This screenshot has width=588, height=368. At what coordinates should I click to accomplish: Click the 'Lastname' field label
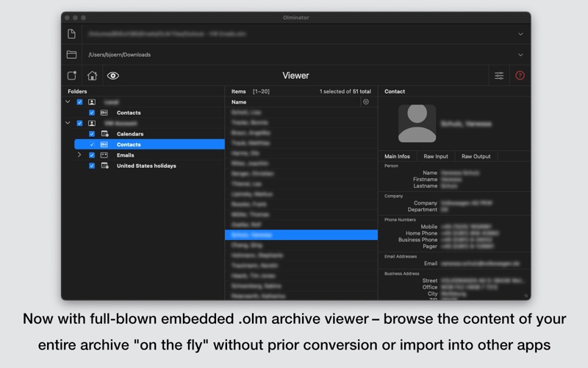click(x=426, y=186)
